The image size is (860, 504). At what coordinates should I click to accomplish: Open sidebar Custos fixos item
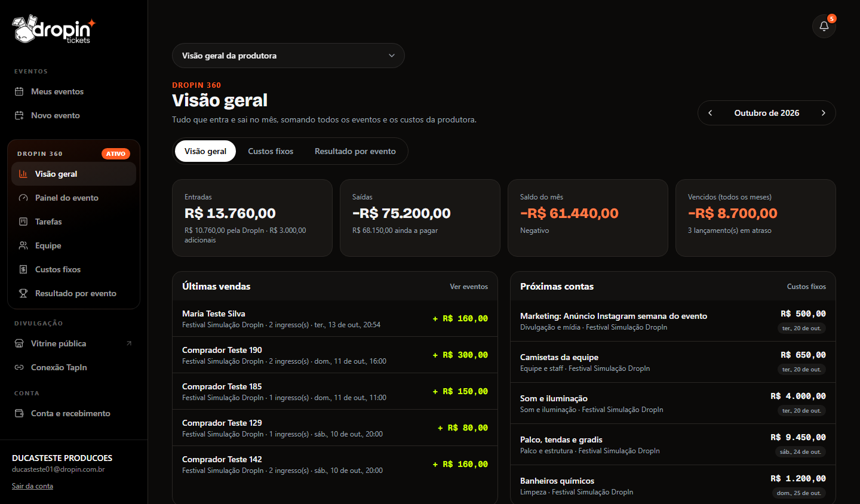pos(74,269)
